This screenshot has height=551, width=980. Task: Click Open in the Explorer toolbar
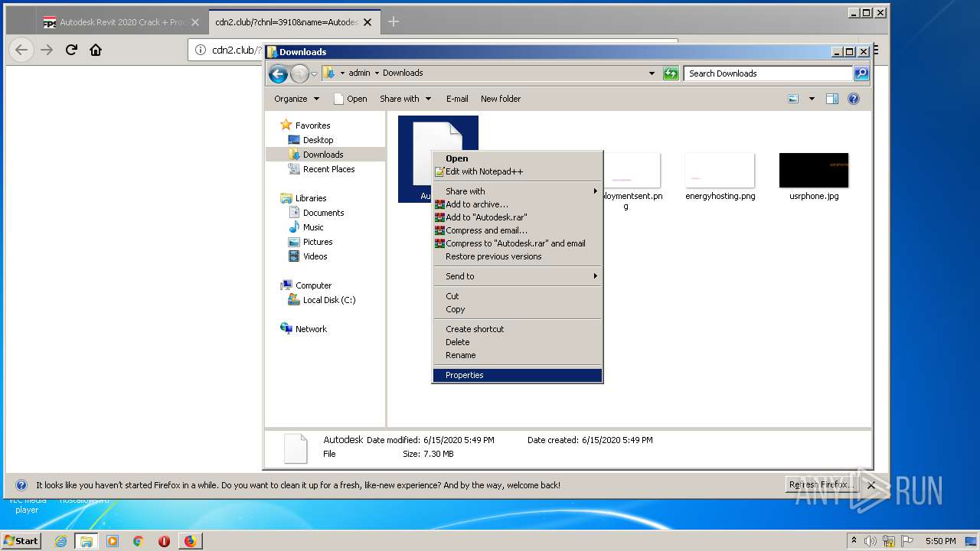coord(351,99)
